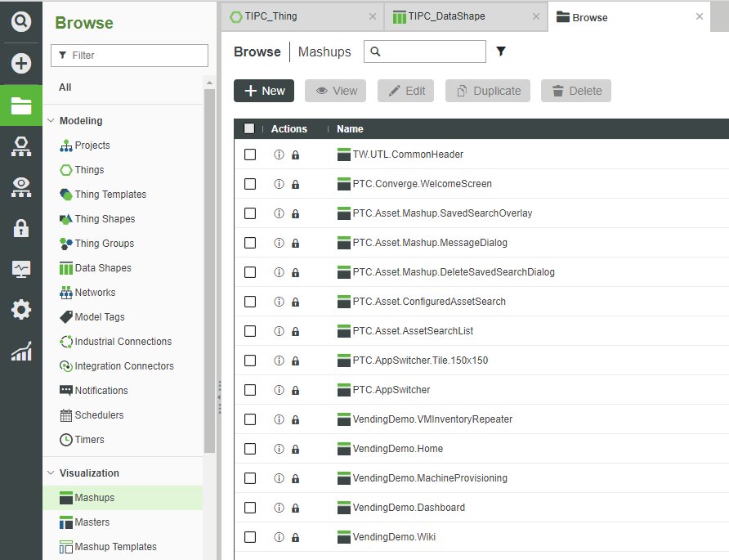The image size is (729, 560).
Task: Toggle the side panel collapse handle
Action: point(218,396)
